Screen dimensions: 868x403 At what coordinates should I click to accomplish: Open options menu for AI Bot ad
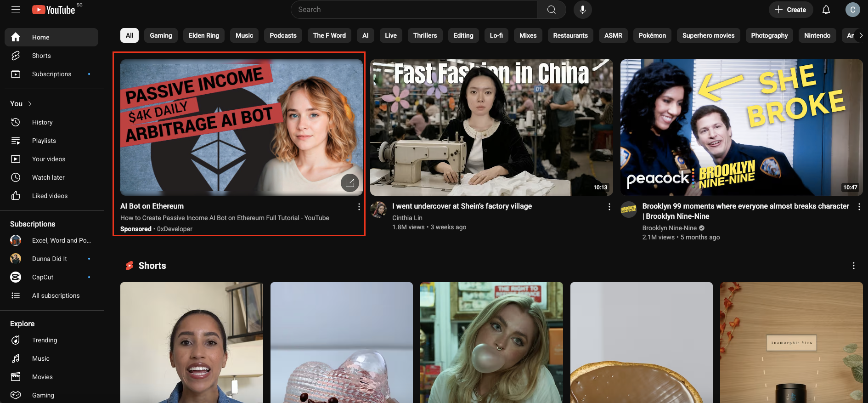[359, 207]
